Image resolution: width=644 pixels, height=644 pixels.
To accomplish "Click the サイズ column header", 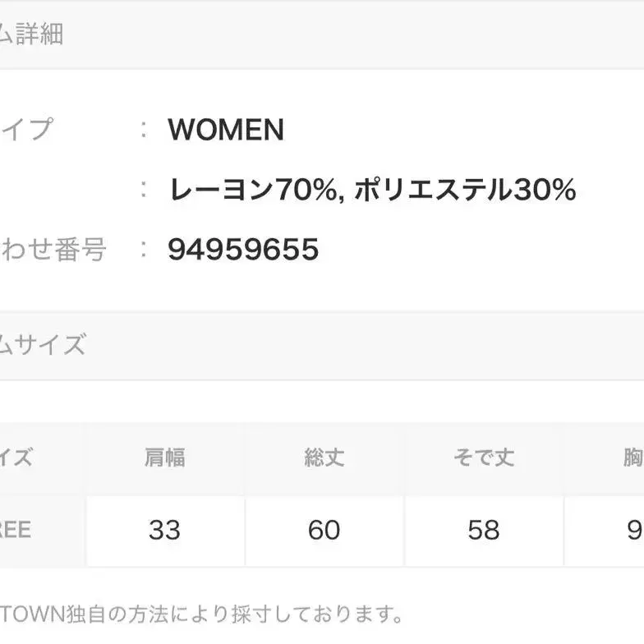I will pyautogui.click(x=16, y=458).
